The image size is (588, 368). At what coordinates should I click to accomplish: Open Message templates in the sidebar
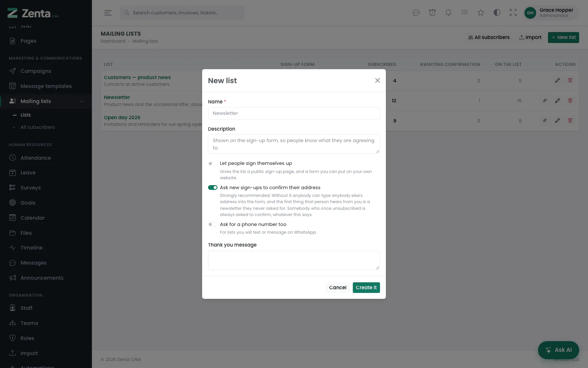(x=46, y=86)
